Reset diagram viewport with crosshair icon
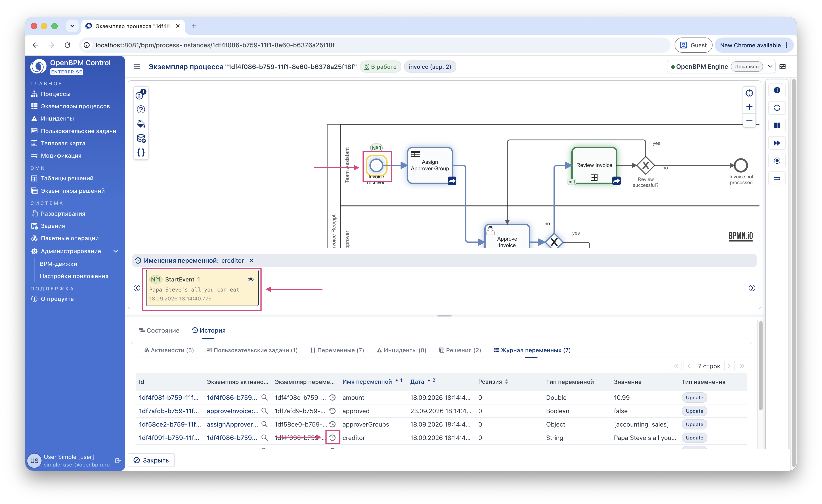 pyautogui.click(x=749, y=93)
